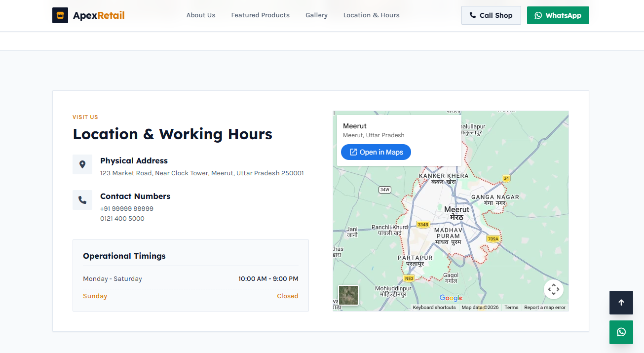Click the Operational Timings heading

(x=124, y=256)
